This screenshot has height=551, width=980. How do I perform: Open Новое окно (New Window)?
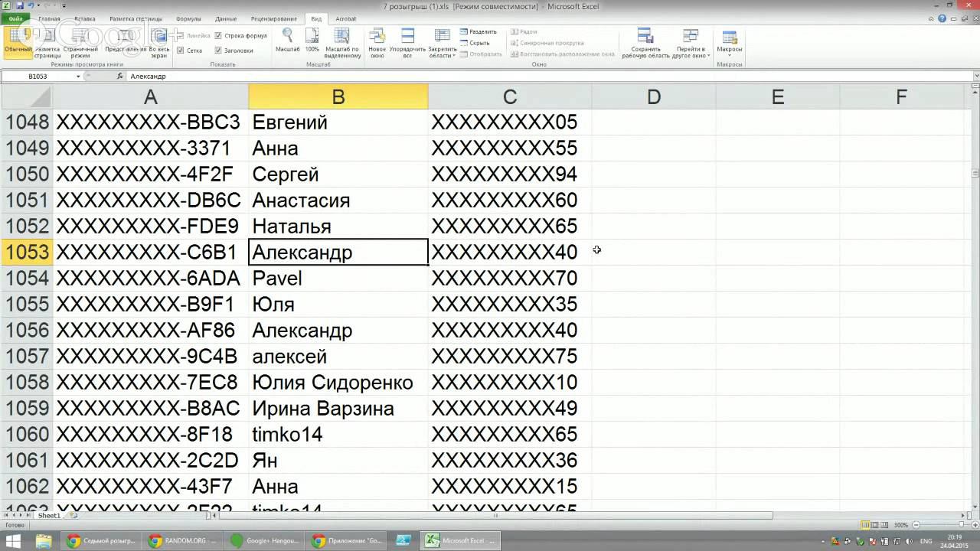[377, 43]
